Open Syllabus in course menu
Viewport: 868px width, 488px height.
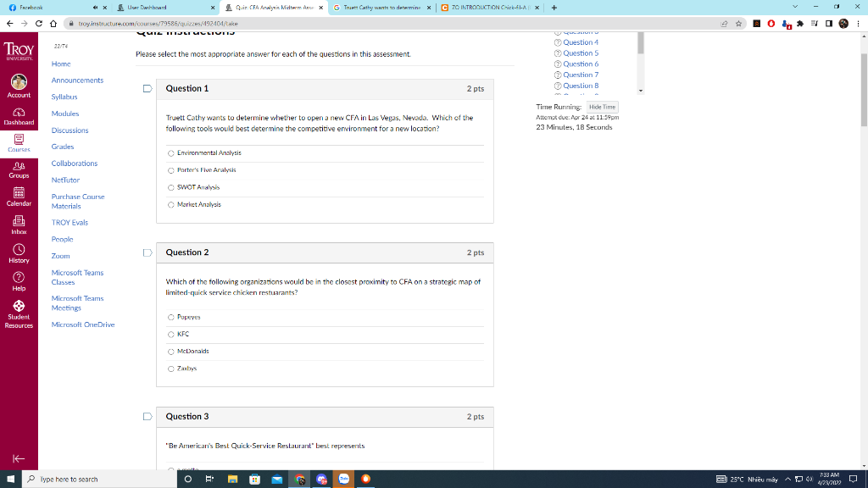point(64,97)
